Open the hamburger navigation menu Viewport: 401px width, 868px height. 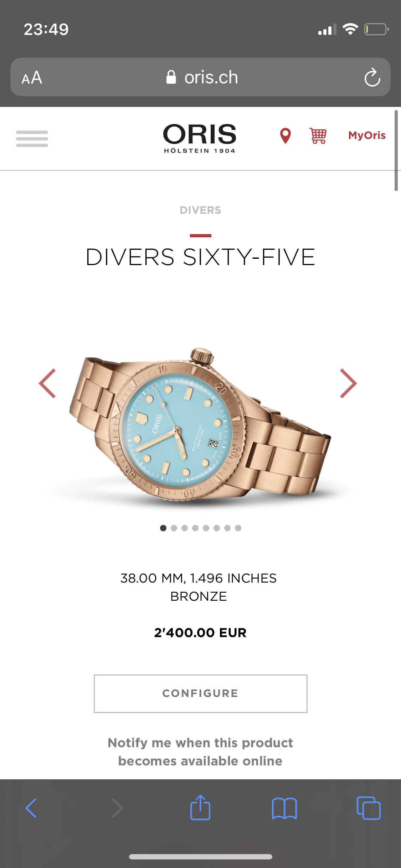click(x=32, y=138)
